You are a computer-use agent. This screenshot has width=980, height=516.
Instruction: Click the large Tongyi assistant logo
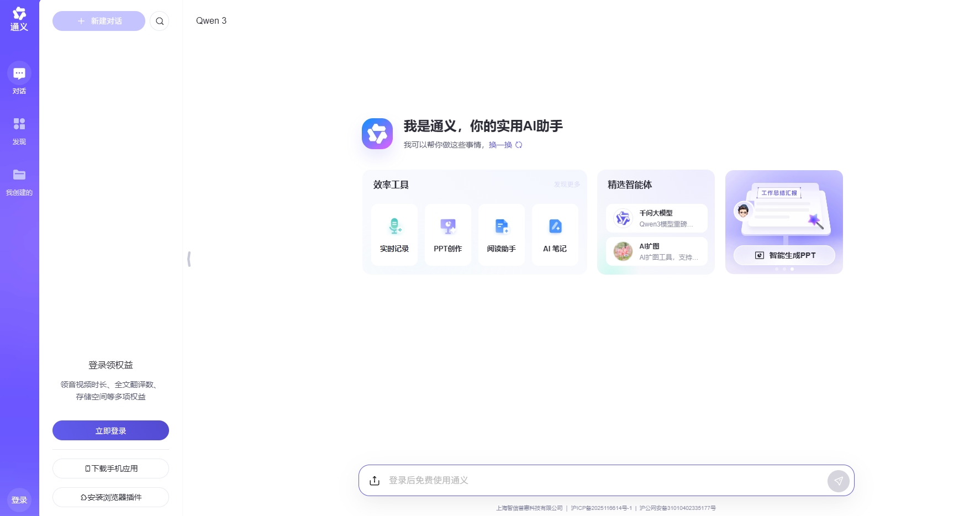click(x=377, y=134)
